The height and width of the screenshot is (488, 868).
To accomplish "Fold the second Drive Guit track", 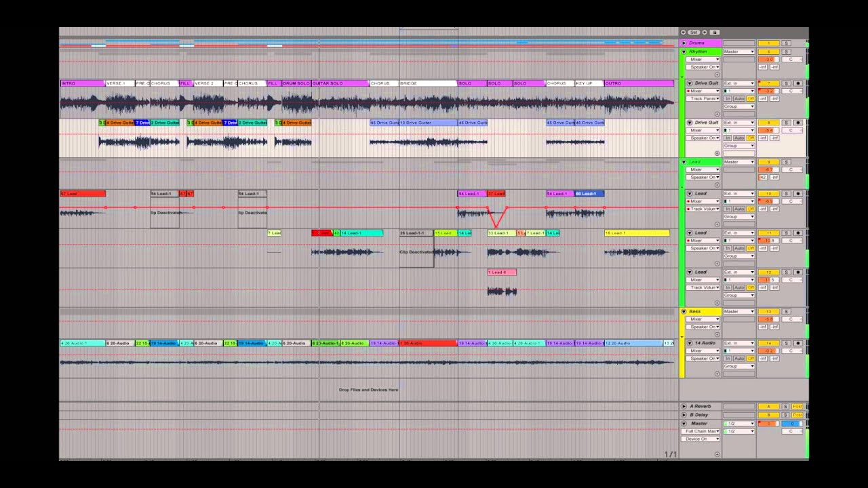I will point(690,123).
